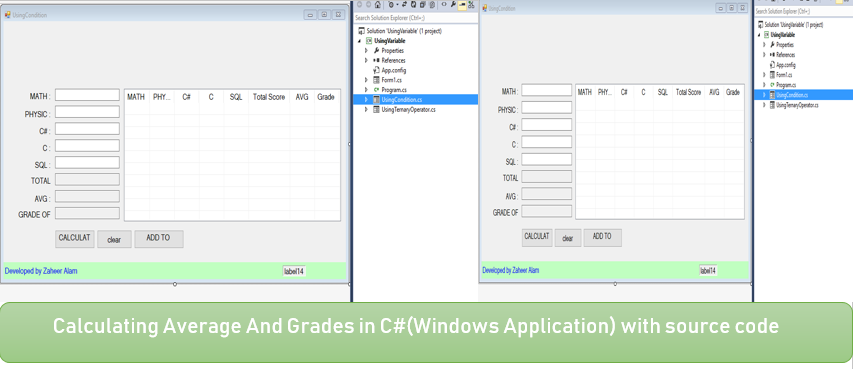Select Solution 'UsingVariable' node in middle explorer
Viewport: 853px width, 369px height.
(x=404, y=31)
